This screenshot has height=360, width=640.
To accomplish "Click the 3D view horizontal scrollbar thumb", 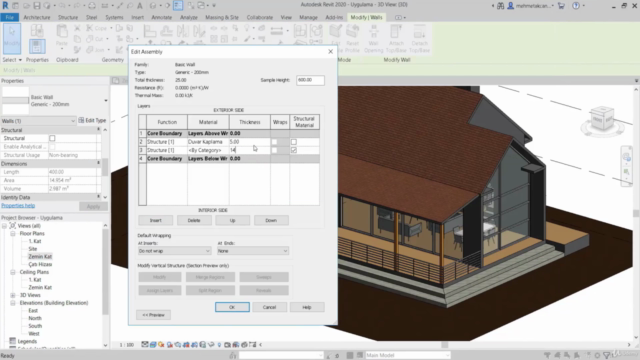I will [x=444, y=344].
